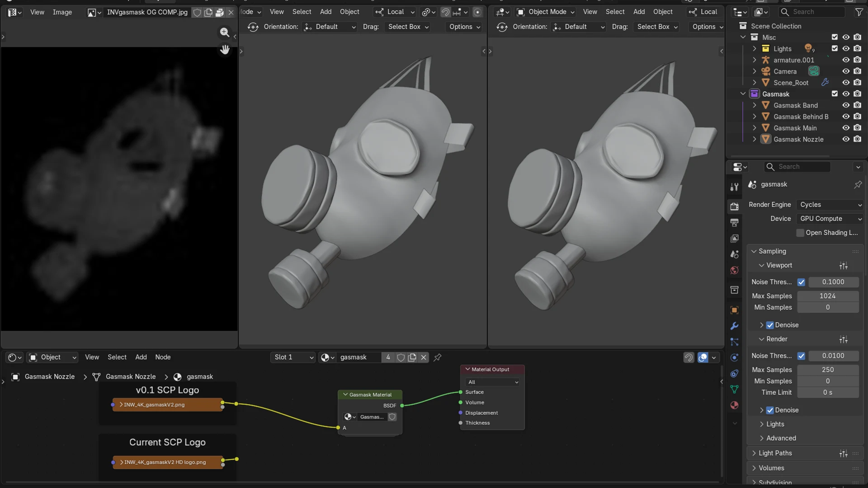Screen dimensions: 868x488
Task: Open the Object Data properties tab
Action: pos(734,389)
